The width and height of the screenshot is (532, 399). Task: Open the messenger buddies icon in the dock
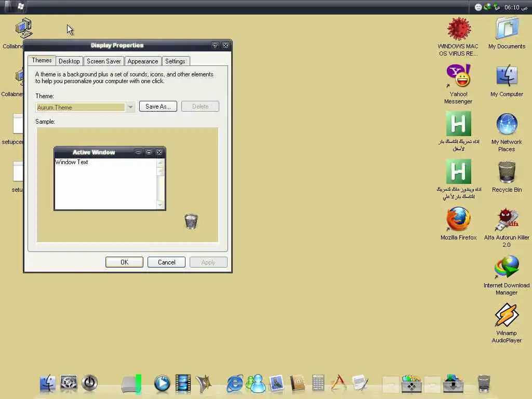point(256,384)
